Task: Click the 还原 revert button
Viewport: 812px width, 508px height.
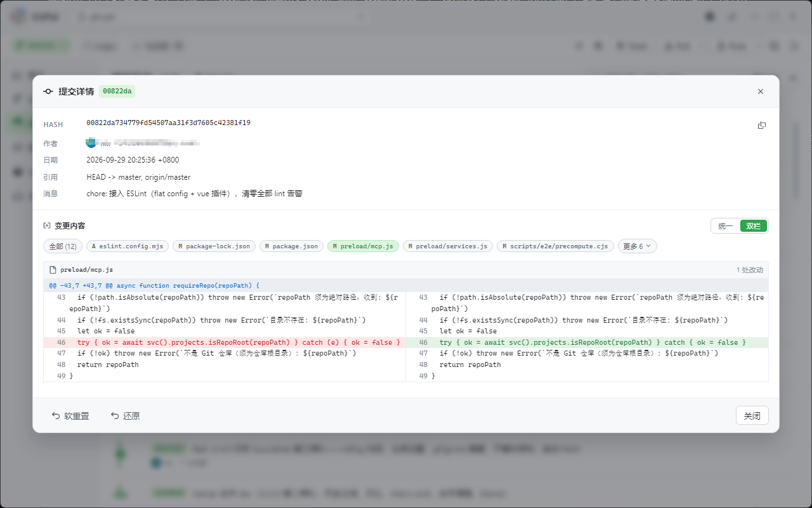Action: 125,416
